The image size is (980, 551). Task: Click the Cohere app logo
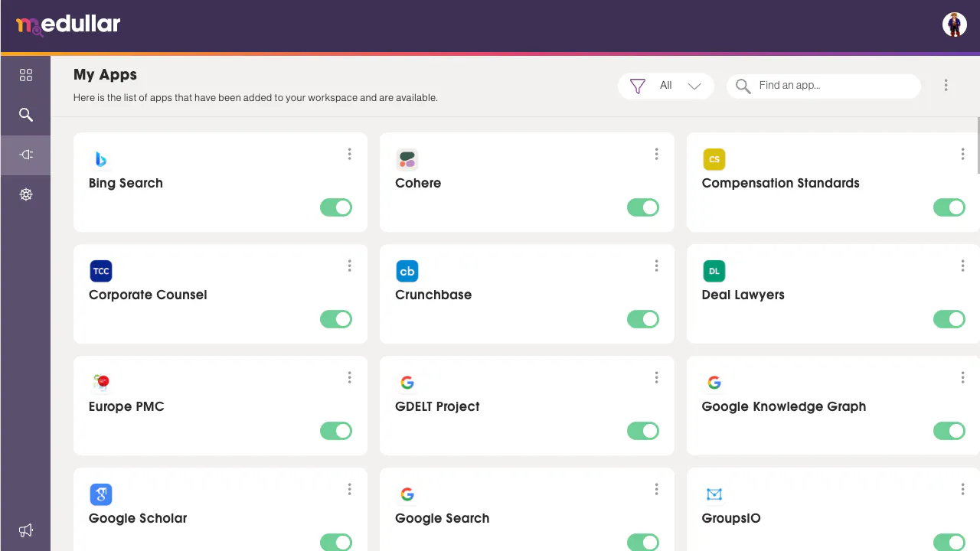(407, 159)
